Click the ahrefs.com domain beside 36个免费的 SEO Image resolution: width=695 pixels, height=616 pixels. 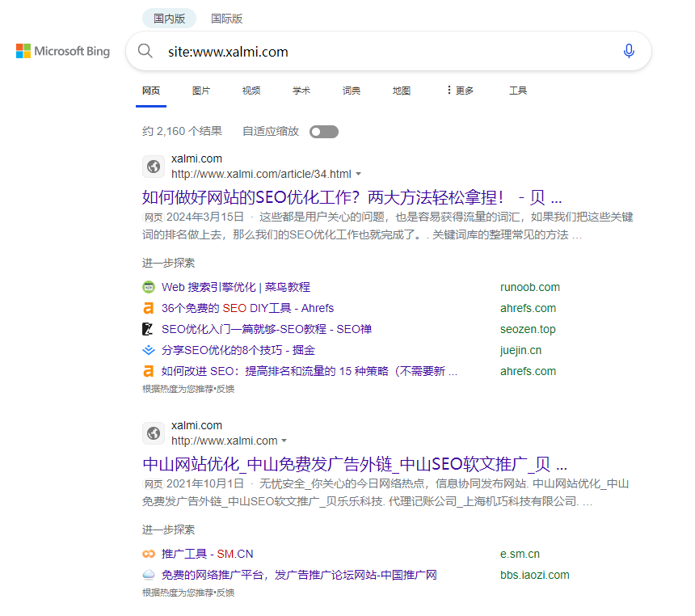tap(528, 308)
